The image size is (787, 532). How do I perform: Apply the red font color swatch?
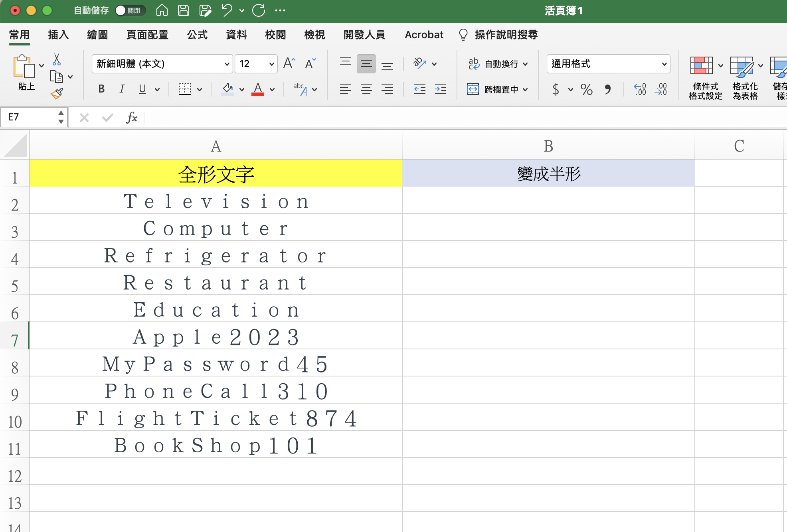pos(258,89)
